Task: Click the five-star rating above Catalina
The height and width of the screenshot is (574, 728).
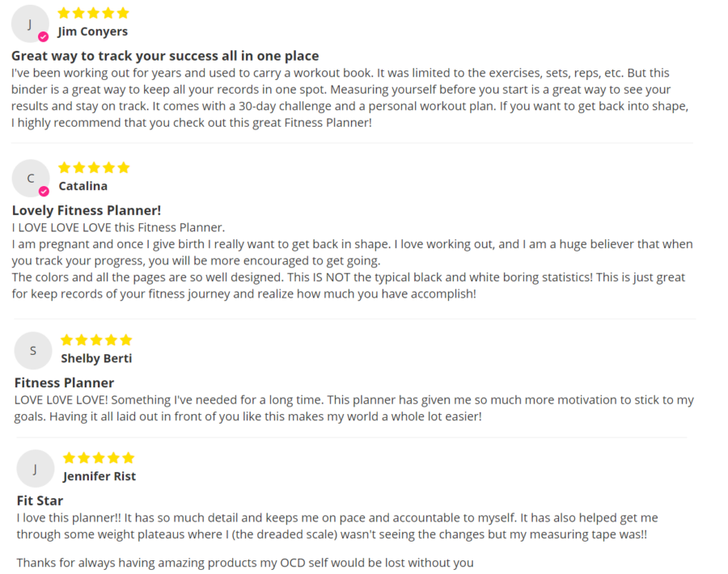Action: pos(94,167)
